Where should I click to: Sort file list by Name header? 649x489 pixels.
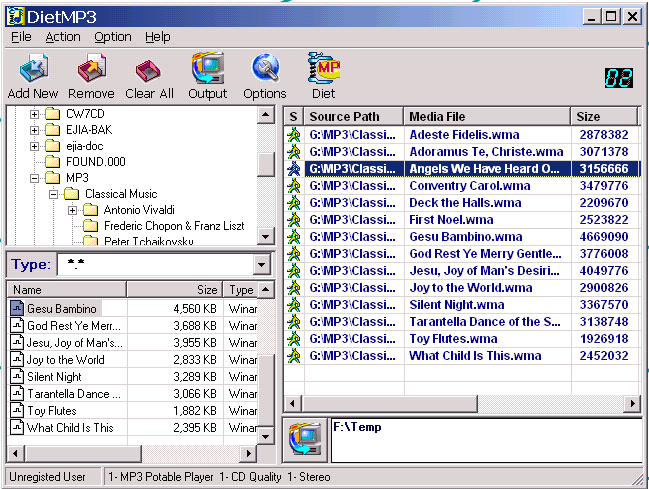[67, 289]
